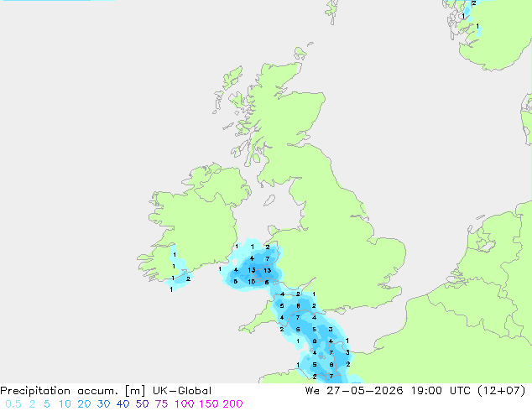Screen dimensions: 532x411
Task: Click the 50 legend value
Action: 142,404
